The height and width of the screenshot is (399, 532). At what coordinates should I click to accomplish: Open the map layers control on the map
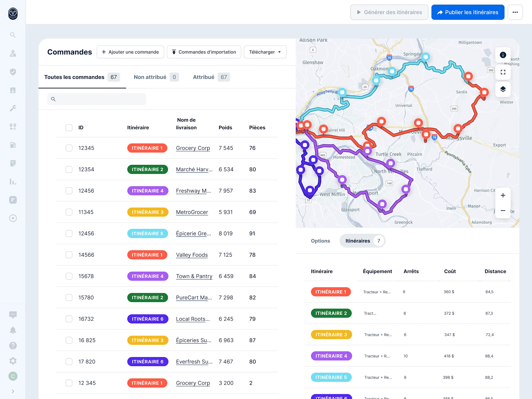tap(503, 89)
